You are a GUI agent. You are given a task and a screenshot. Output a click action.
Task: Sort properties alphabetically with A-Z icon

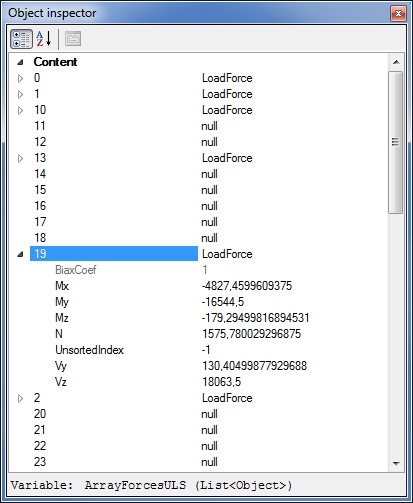pos(44,39)
